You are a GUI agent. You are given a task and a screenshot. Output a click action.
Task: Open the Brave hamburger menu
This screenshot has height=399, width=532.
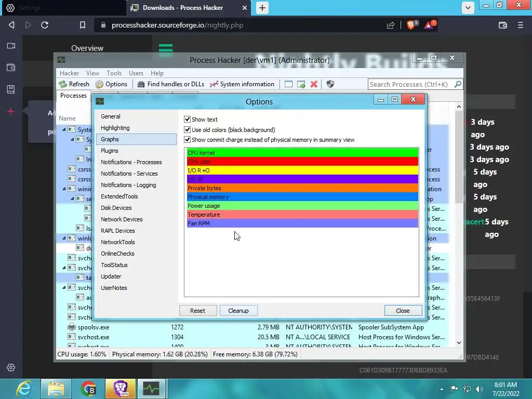521,25
